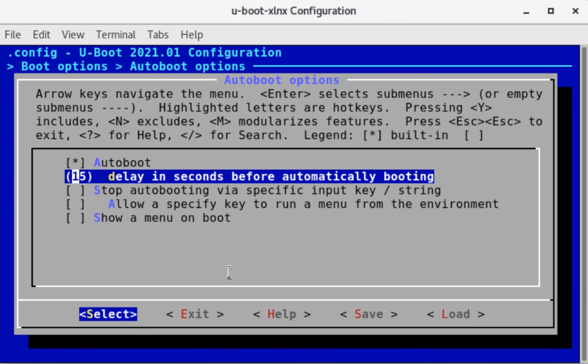Click '.config - U-Boot 2021.01 Configuration' header text

[144, 53]
